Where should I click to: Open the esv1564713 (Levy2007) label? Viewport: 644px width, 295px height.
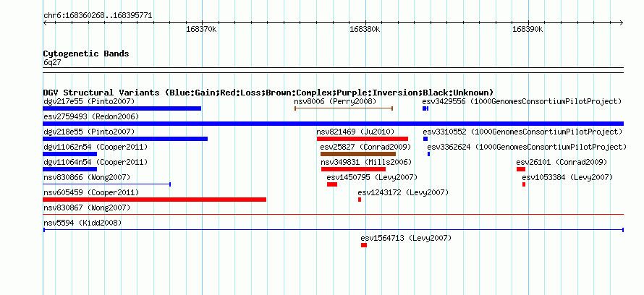click(406, 238)
